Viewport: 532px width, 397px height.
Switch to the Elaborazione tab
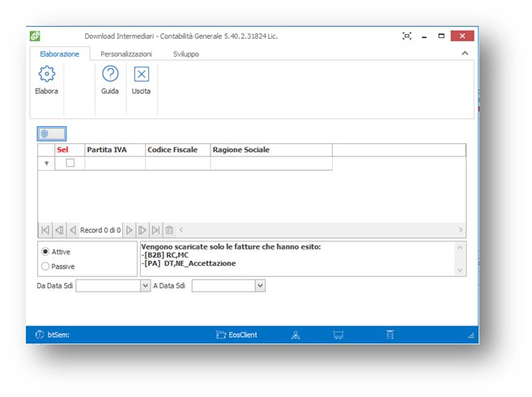60,54
